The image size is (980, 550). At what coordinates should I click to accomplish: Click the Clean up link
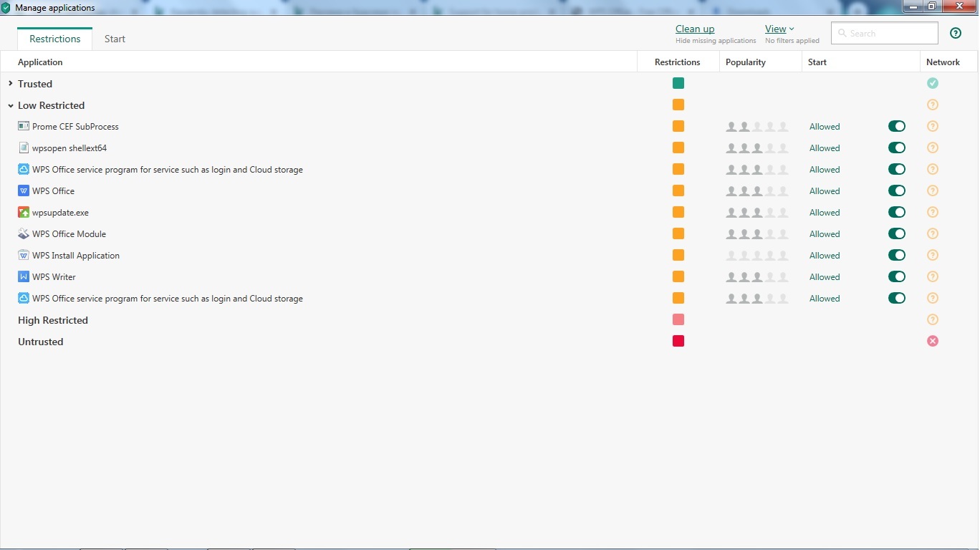[695, 29]
